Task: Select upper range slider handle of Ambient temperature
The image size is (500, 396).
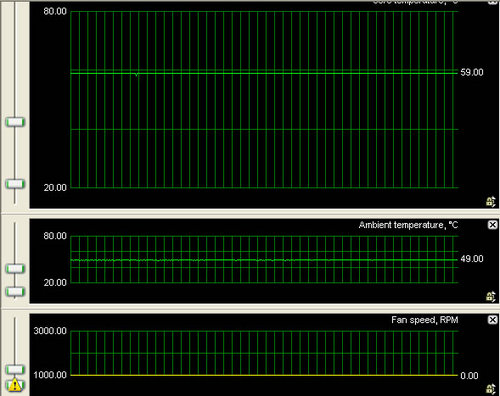Action: pos(15,268)
